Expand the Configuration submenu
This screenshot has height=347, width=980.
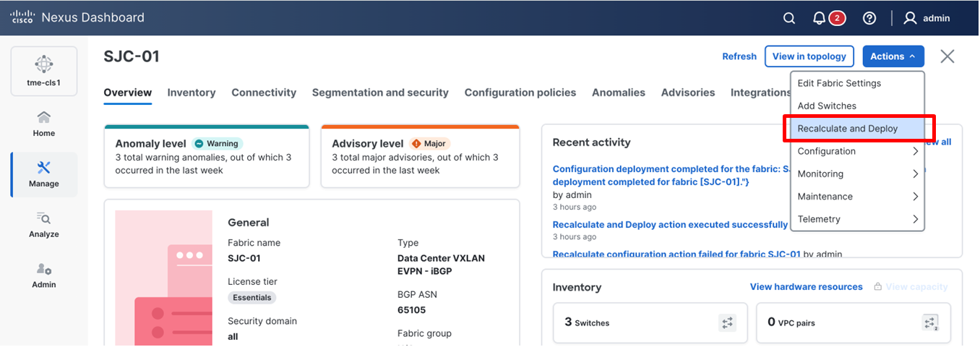coord(857,151)
